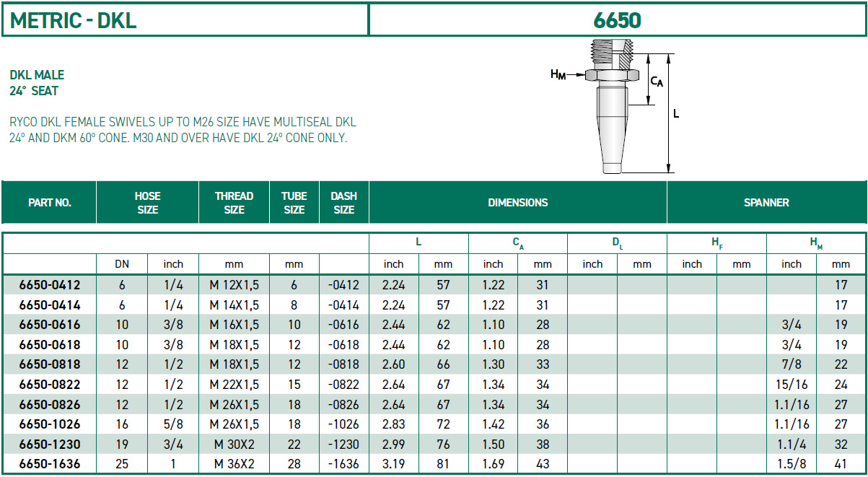The width and height of the screenshot is (868, 477).
Task: Select the 24° SEAT text
Action: (x=34, y=92)
